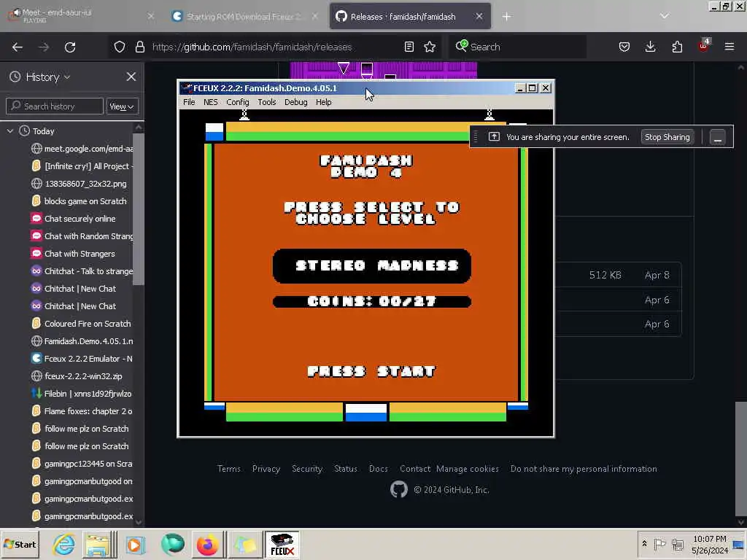The height and width of the screenshot is (560, 747).
Task: Click the list all tabs chevron
Action: pyautogui.click(x=665, y=16)
